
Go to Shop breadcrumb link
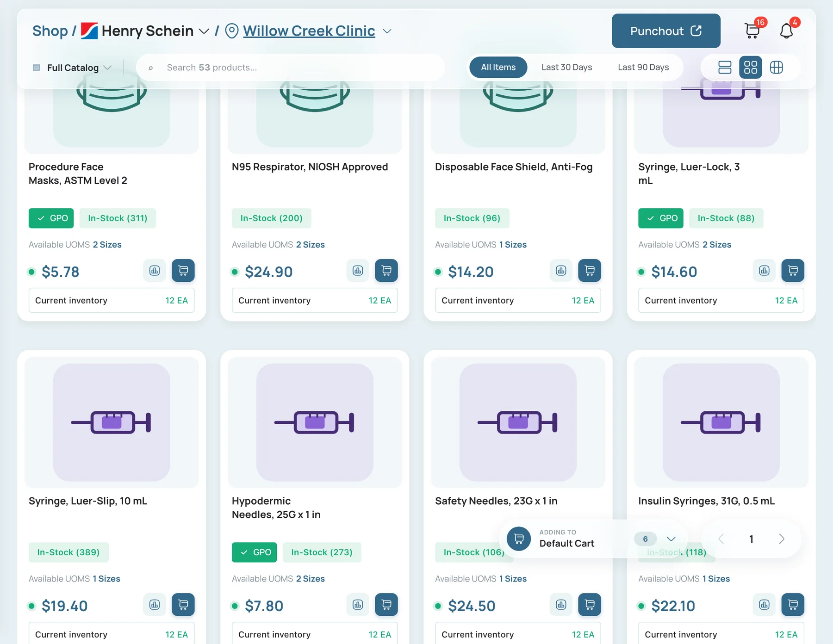pyautogui.click(x=50, y=31)
